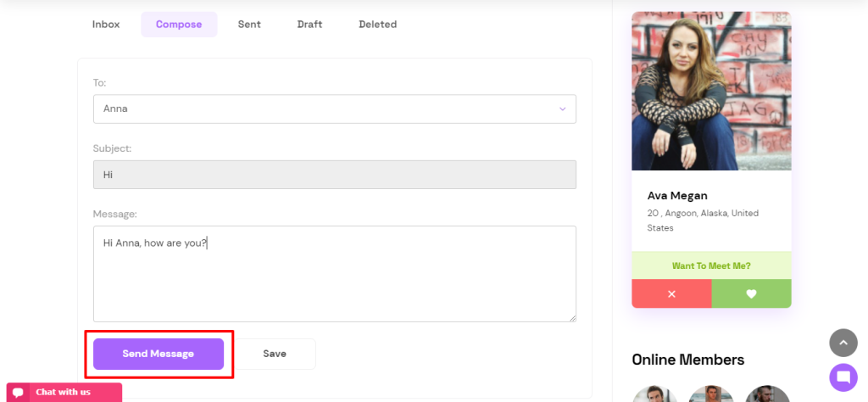
Task: Select the Compose tab
Action: [x=179, y=25]
